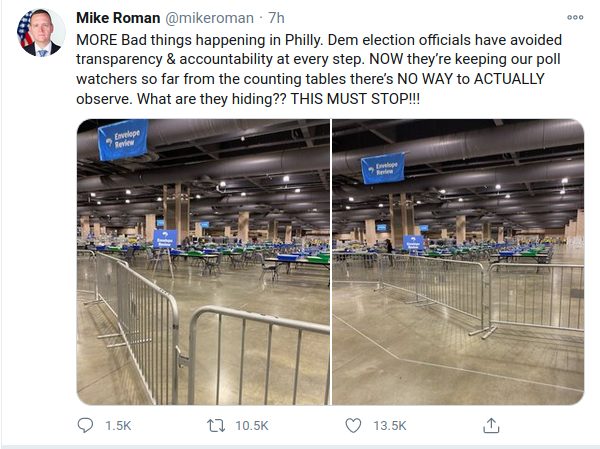Retweet this post using the retweet icon

click(x=216, y=426)
